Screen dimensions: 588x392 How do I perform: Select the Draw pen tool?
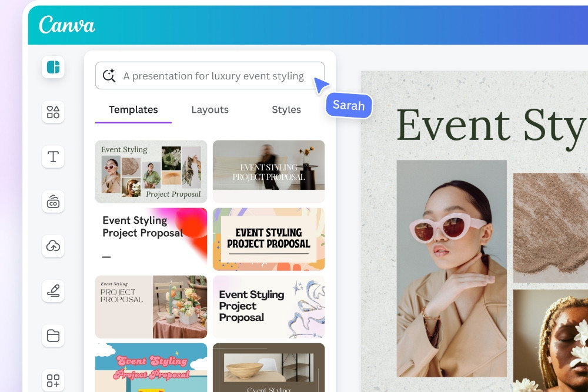tap(53, 291)
